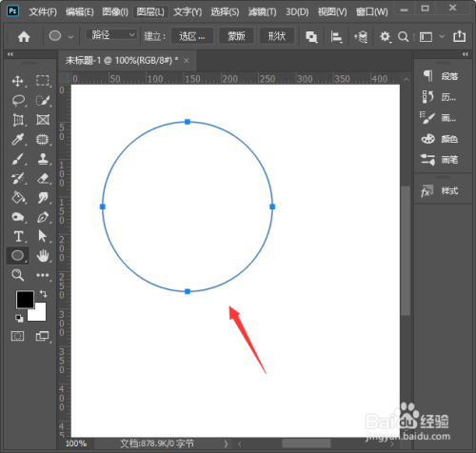Open ellipse settings gear menu
476x453 pixels.
[386, 37]
